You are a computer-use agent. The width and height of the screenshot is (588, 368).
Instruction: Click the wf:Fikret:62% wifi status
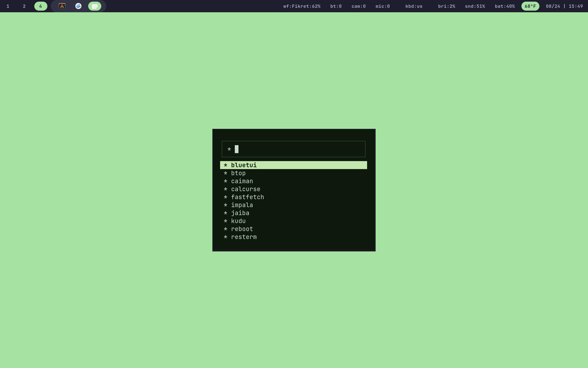point(302,6)
